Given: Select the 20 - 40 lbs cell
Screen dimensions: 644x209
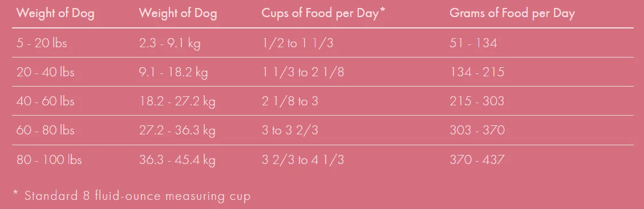Looking at the screenshot, I should click(45, 72).
